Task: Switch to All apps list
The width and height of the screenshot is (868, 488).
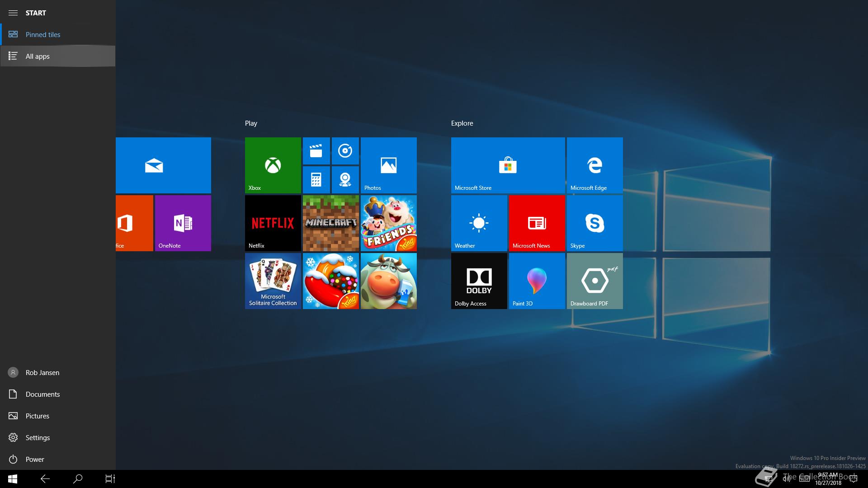Action: tap(58, 56)
